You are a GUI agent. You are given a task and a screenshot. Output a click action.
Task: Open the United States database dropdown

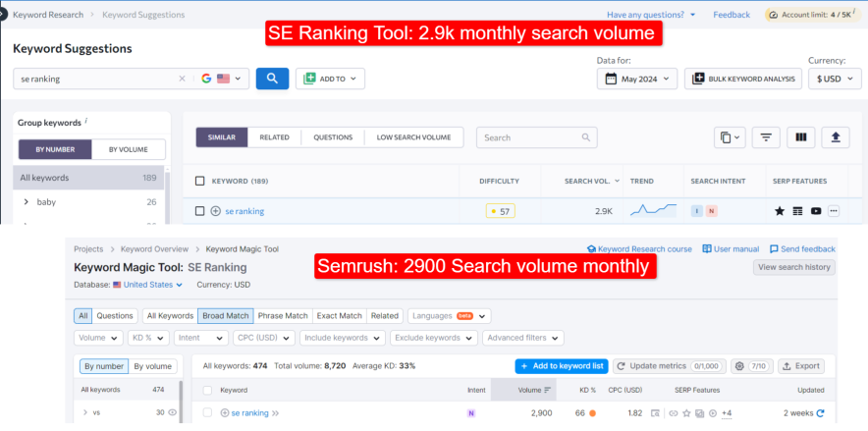[x=147, y=285]
